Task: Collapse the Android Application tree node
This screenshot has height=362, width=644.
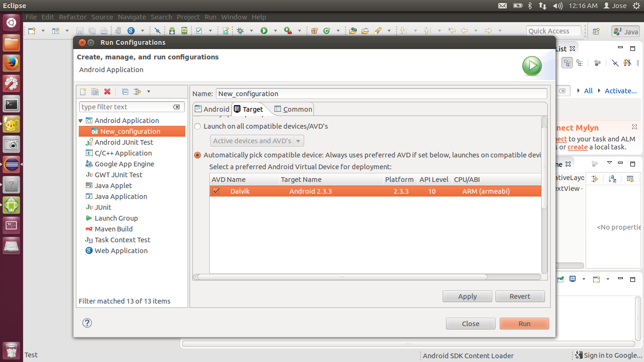Action: (81, 121)
